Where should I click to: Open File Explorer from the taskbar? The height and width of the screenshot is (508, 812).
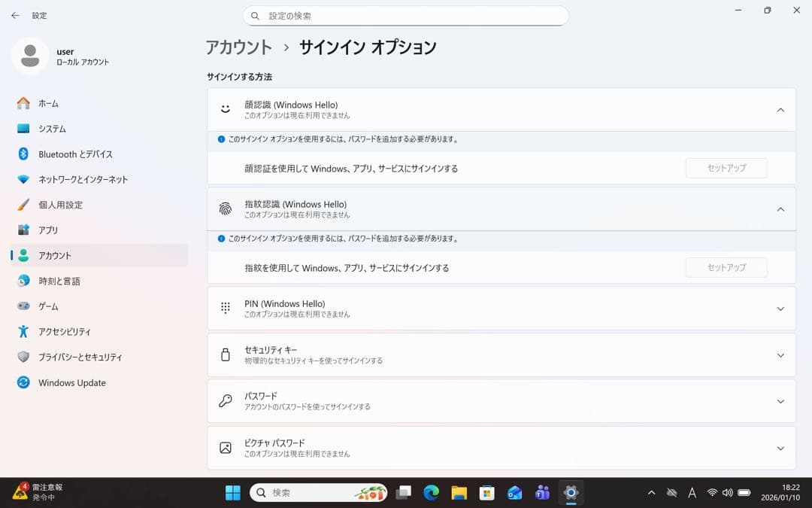pyautogui.click(x=459, y=492)
